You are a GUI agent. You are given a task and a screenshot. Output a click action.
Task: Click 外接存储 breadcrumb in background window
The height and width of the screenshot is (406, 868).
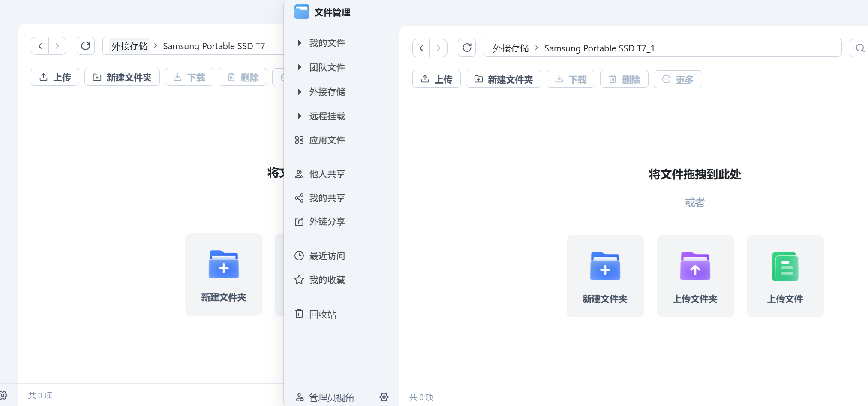pyautogui.click(x=129, y=46)
